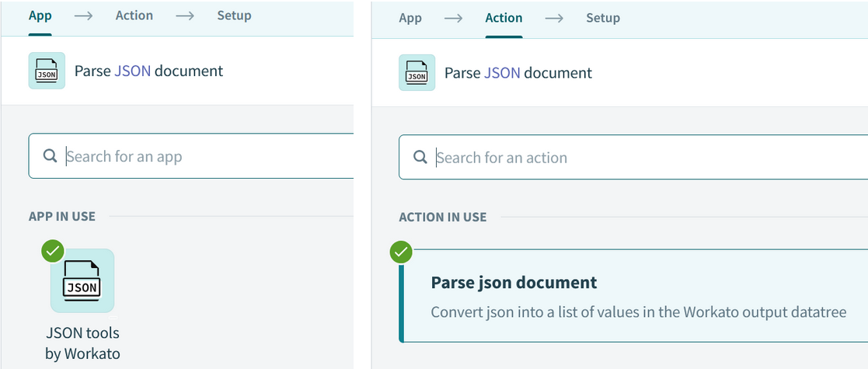This screenshot has width=868, height=369.
Task: Click the ACTION IN USE heading
Action: pos(443,217)
